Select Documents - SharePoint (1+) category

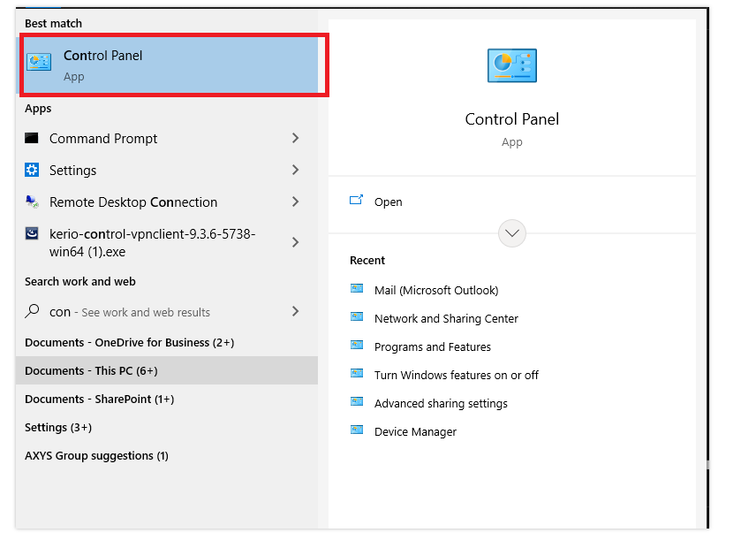99,399
